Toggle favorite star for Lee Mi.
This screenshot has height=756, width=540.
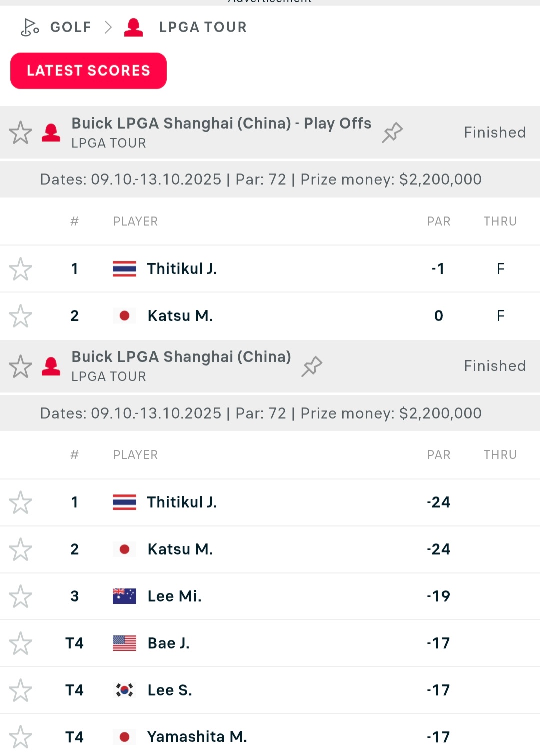point(20,596)
